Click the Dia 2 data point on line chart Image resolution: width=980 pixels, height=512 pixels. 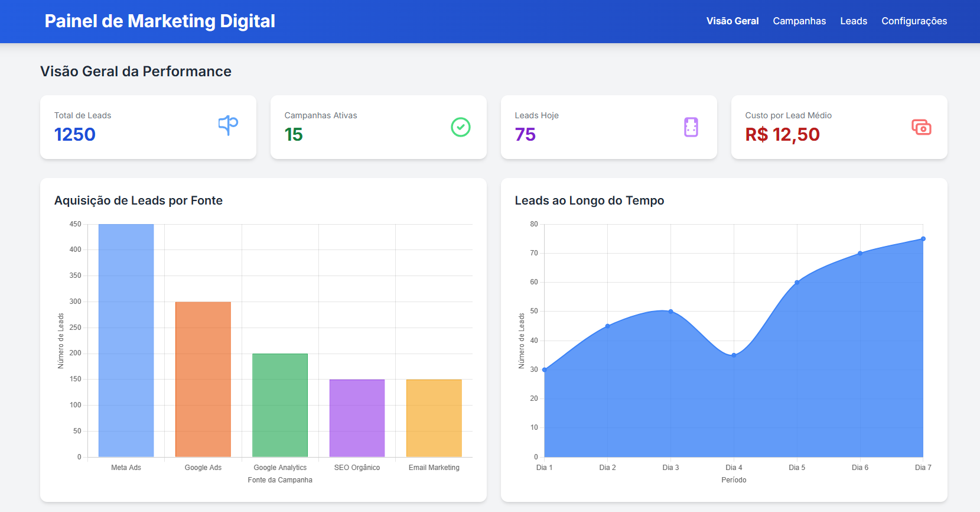point(607,326)
